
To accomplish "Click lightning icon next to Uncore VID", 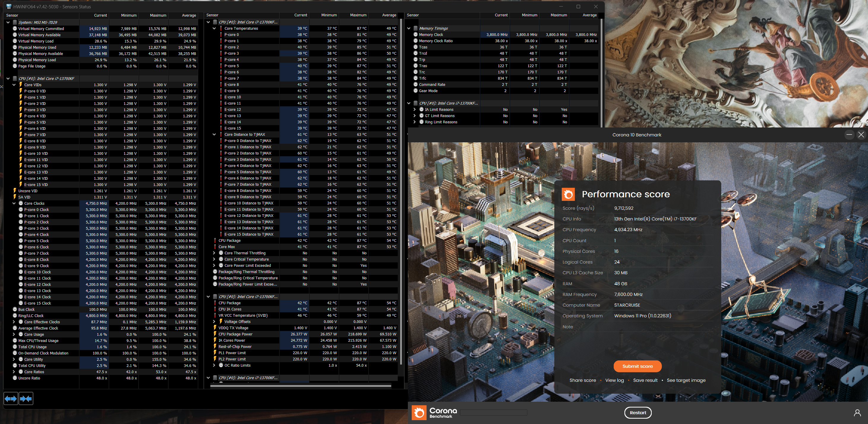I will (x=15, y=191).
